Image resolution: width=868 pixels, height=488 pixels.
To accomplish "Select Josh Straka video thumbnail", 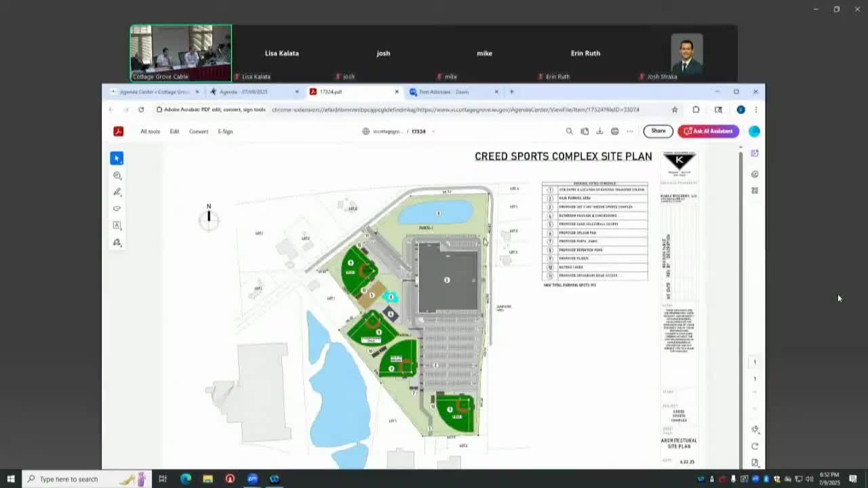I will (x=686, y=54).
